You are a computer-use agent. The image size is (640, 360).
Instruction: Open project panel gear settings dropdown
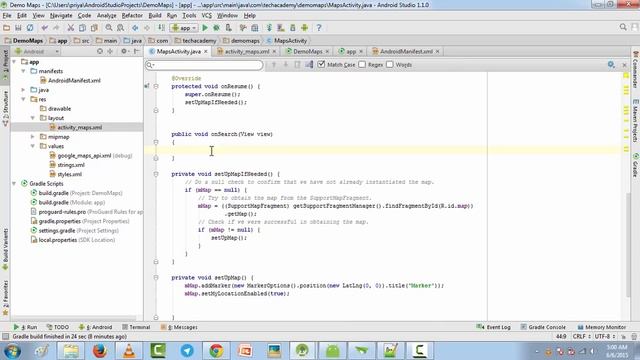click(x=124, y=51)
